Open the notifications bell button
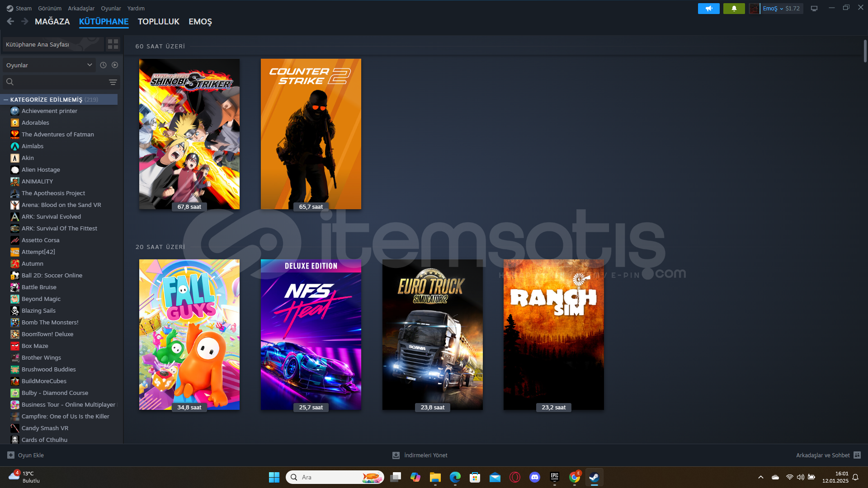Viewport: 868px width, 488px height. tap(734, 9)
